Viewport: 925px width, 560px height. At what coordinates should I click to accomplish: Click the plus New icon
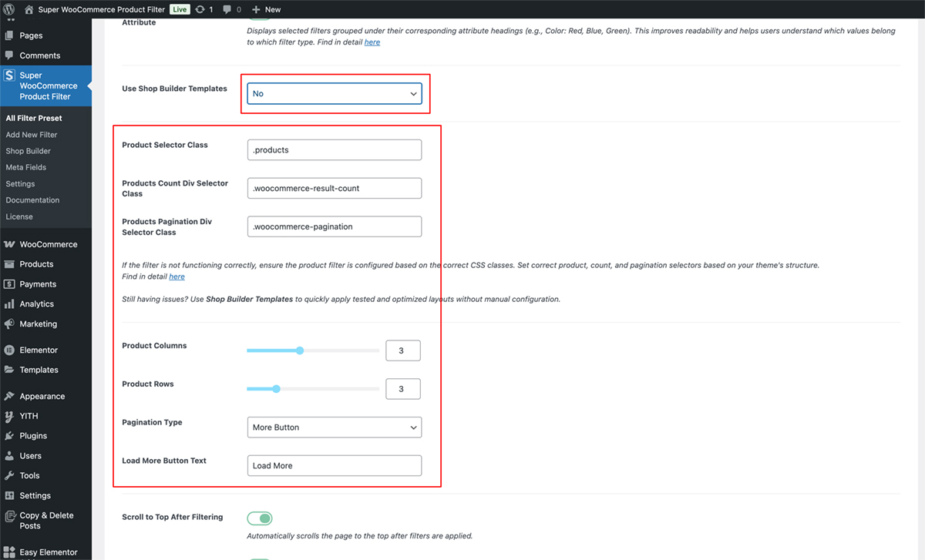click(x=257, y=9)
